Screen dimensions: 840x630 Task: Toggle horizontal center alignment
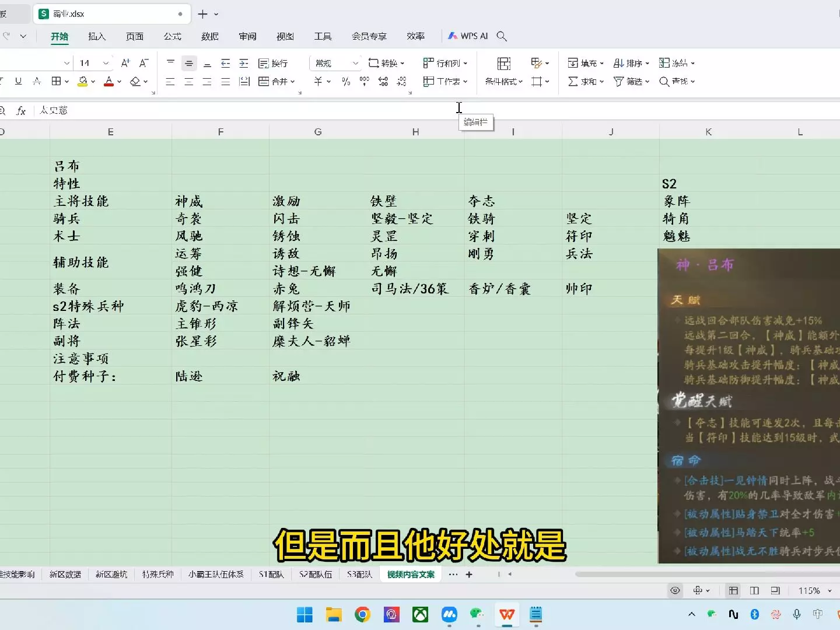pos(188,82)
